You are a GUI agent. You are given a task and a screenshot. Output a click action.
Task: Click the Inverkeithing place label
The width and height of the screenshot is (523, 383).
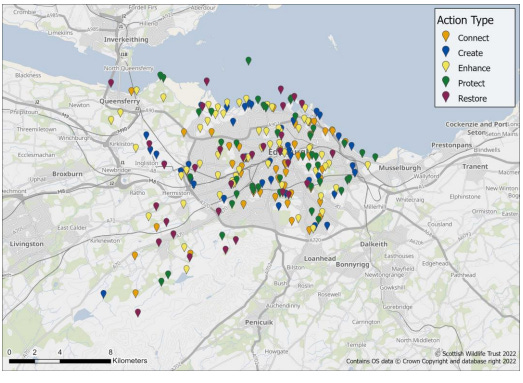pyautogui.click(x=126, y=39)
